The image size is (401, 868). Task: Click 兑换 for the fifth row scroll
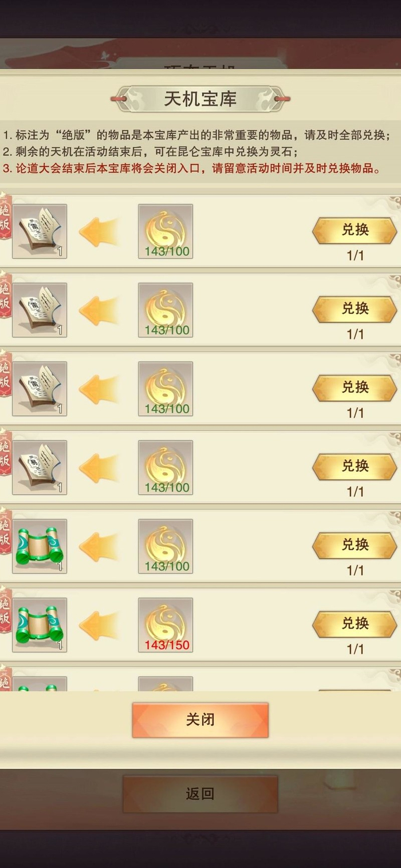click(x=355, y=546)
